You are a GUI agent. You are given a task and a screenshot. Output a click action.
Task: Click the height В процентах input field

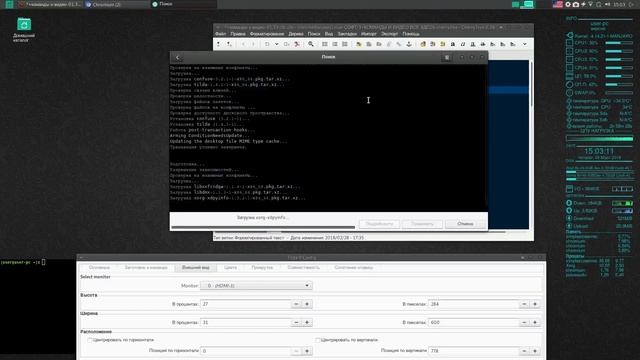tap(245, 304)
